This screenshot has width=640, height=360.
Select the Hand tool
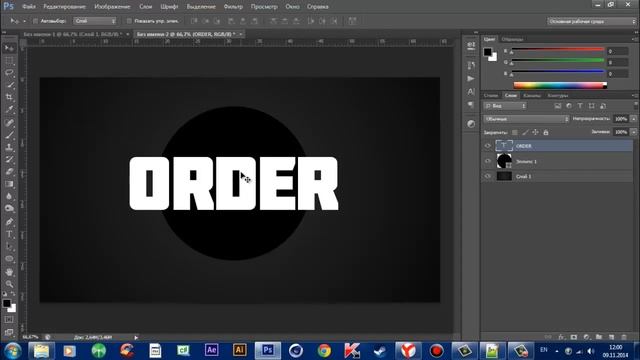9,272
